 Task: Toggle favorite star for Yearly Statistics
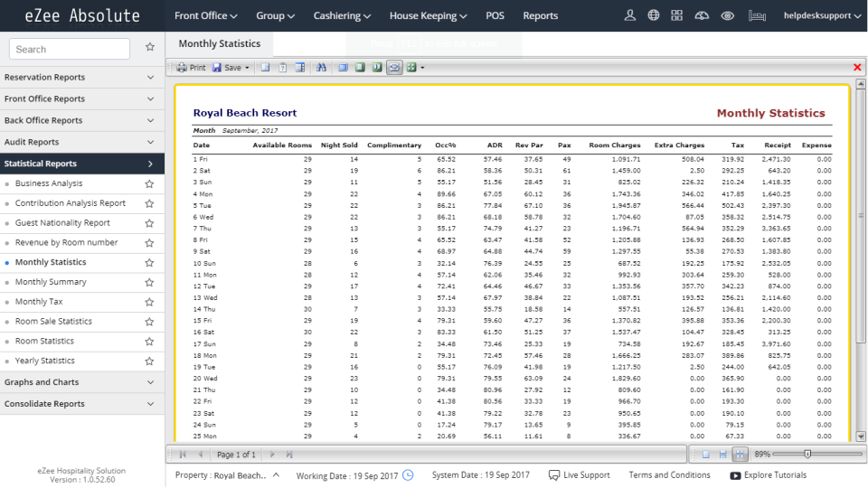click(x=149, y=361)
